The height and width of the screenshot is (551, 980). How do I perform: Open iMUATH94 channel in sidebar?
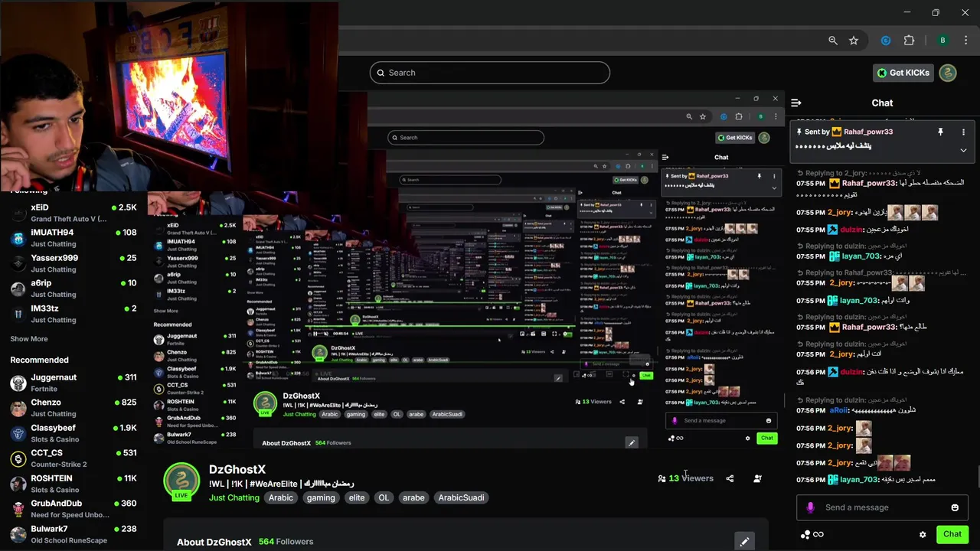[x=73, y=238]
